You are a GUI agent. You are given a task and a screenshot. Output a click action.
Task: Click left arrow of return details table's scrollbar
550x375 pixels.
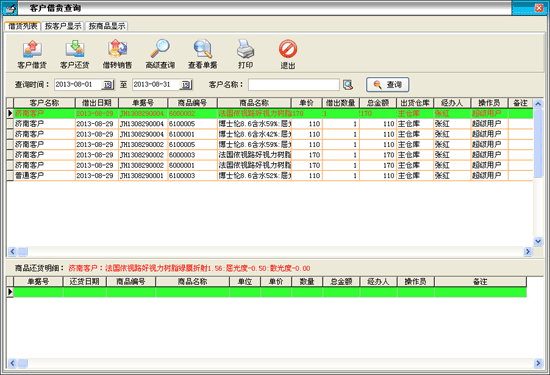[x=12, y=363]
